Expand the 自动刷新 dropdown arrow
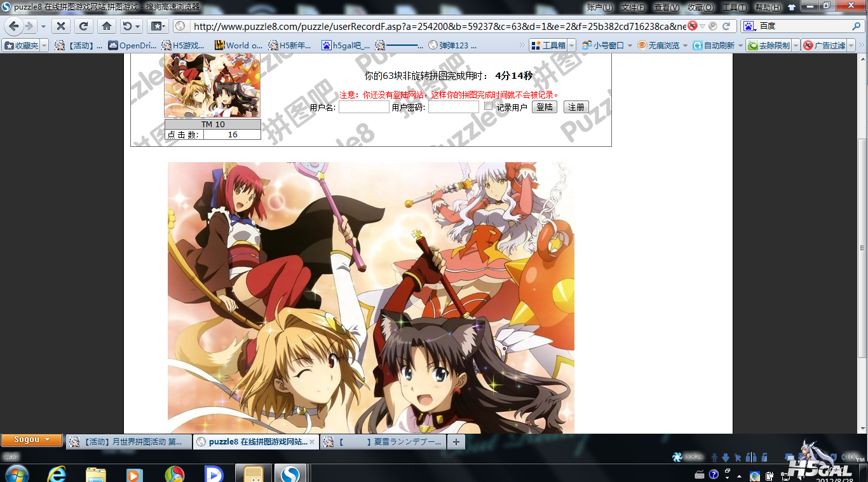The width and height of the screenshot is (868, 482). pyautogui.click(x=740, y=45)
